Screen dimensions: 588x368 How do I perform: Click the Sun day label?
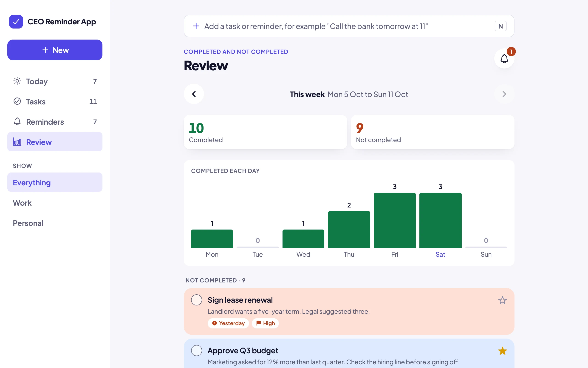click(486, 254)
